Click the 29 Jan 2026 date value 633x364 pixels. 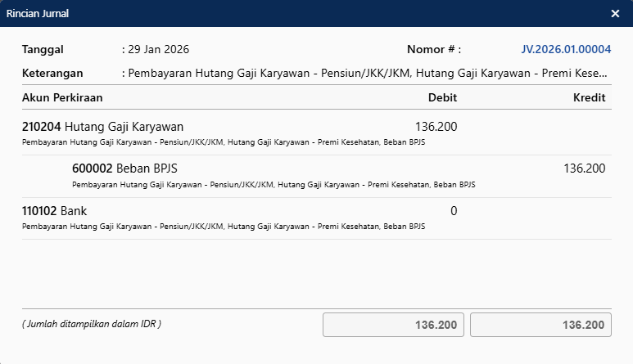(158, 49)
